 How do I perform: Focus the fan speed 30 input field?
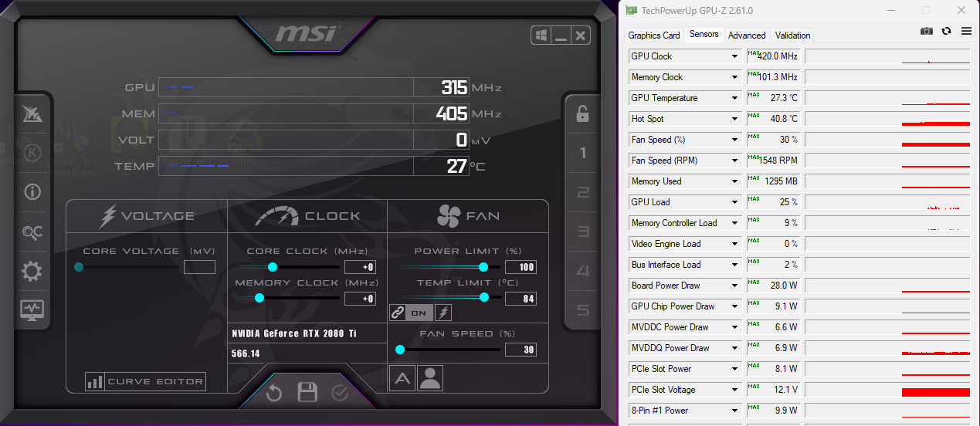pyautogui.click(x=521, y=350)
